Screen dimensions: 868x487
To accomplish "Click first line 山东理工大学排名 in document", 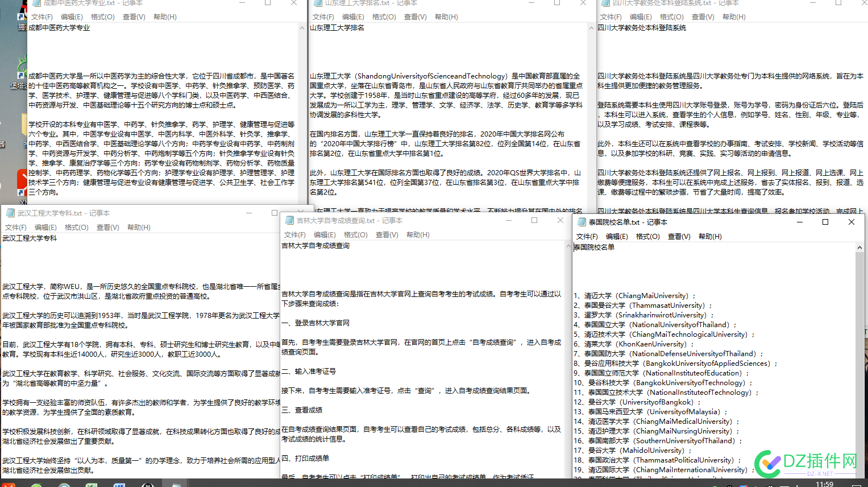I will point(337,28).
